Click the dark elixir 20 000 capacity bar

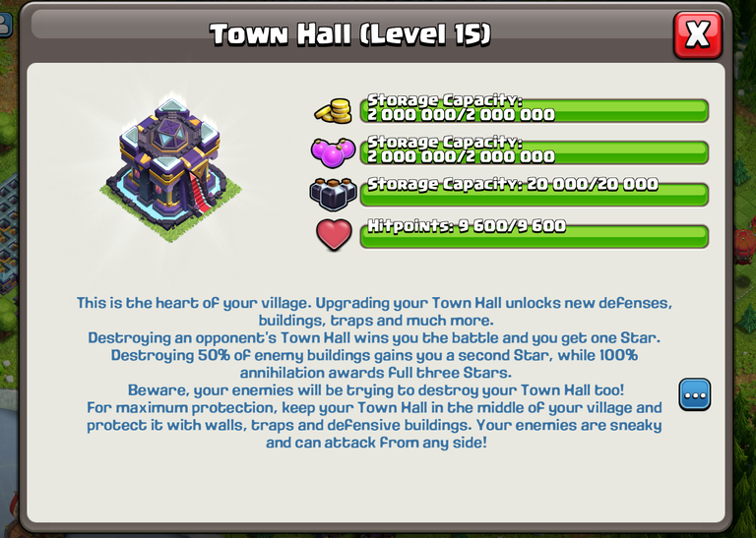coord(535,194)
